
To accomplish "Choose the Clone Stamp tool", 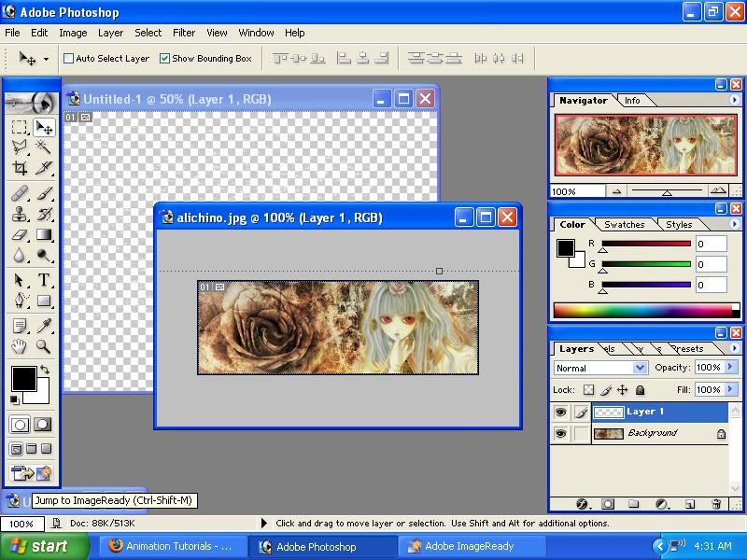I will (x=20, y=215).
